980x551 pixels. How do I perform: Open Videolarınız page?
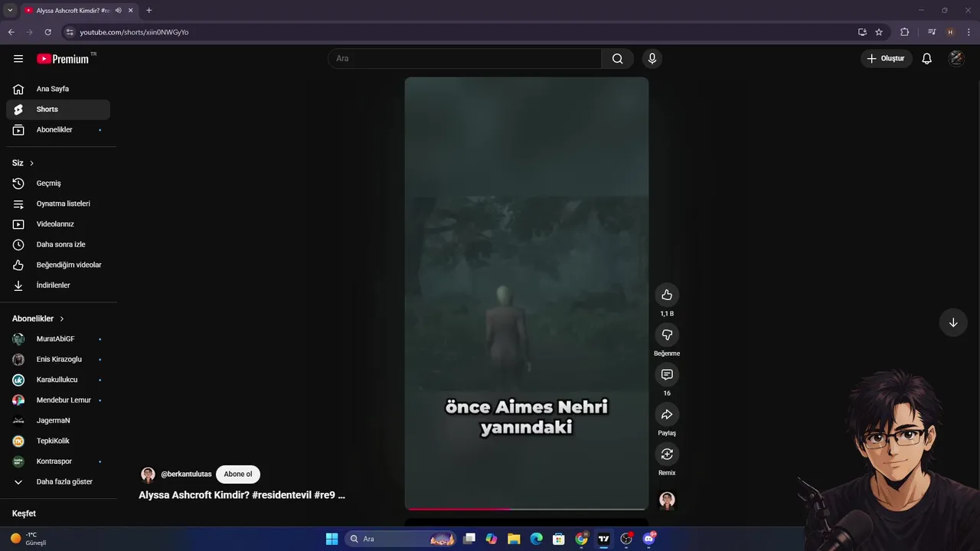(58, 224)
